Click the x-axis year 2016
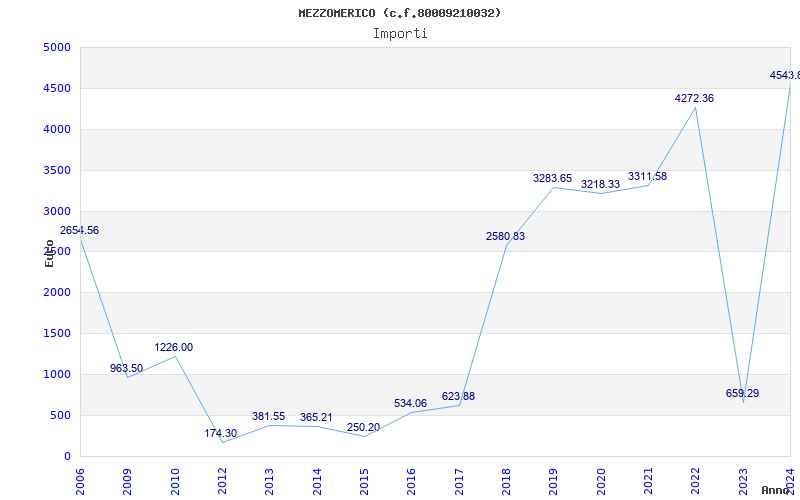 click(412, 482)
